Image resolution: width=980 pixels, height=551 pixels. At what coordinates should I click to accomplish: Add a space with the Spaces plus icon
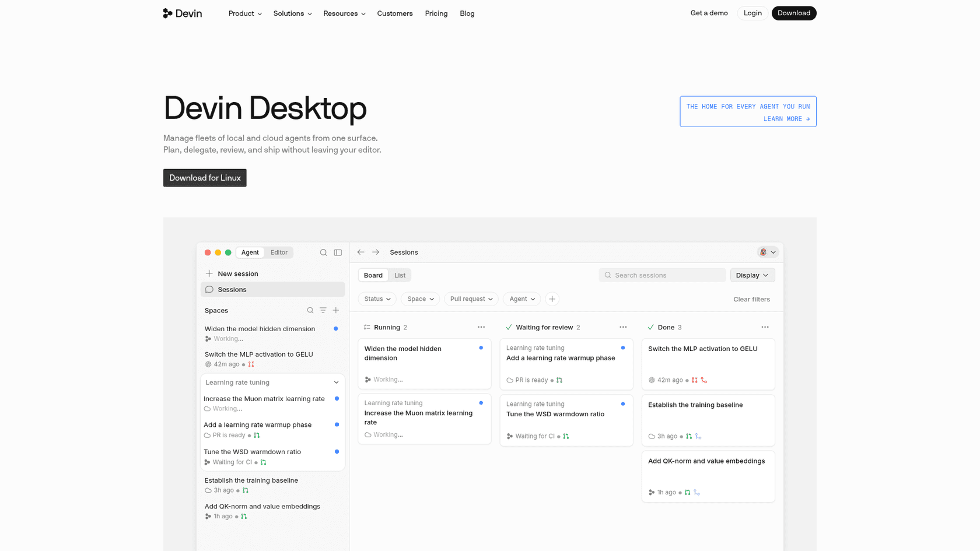coord(336,310)
